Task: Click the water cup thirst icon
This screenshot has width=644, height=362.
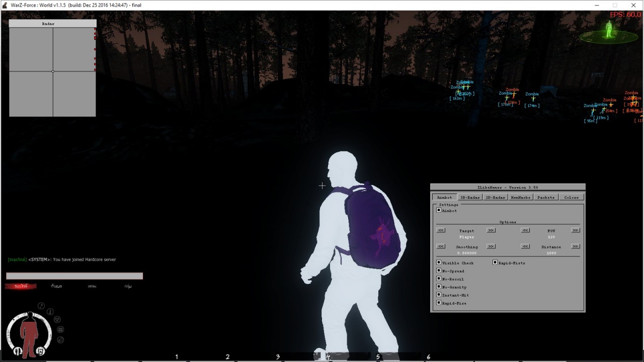Action: (41, 350)
